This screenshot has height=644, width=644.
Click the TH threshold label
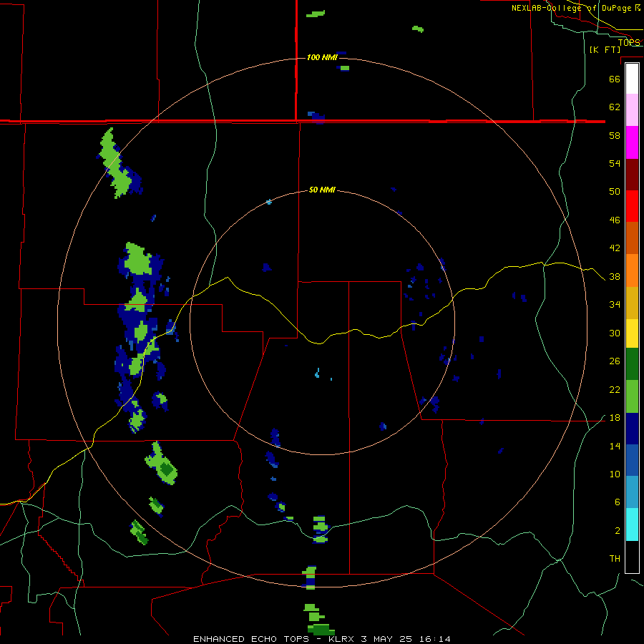[x=615, y=558]
